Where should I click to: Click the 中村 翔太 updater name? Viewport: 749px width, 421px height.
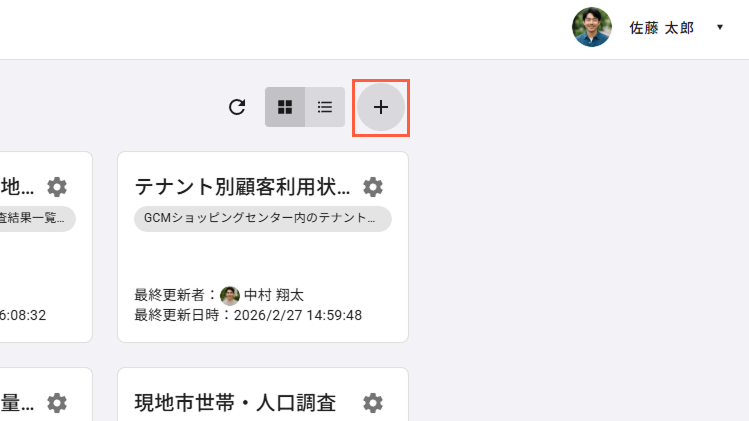274,295
